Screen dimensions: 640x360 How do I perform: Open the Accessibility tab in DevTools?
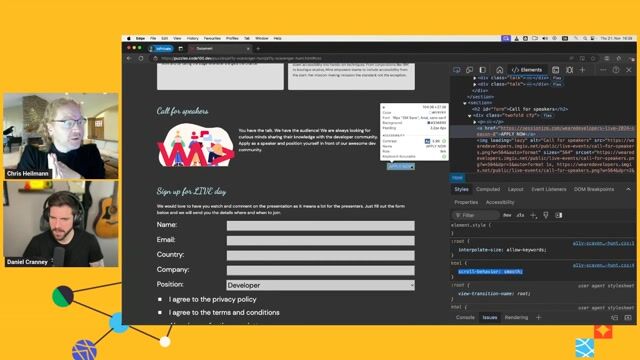(x=500, y=202)
